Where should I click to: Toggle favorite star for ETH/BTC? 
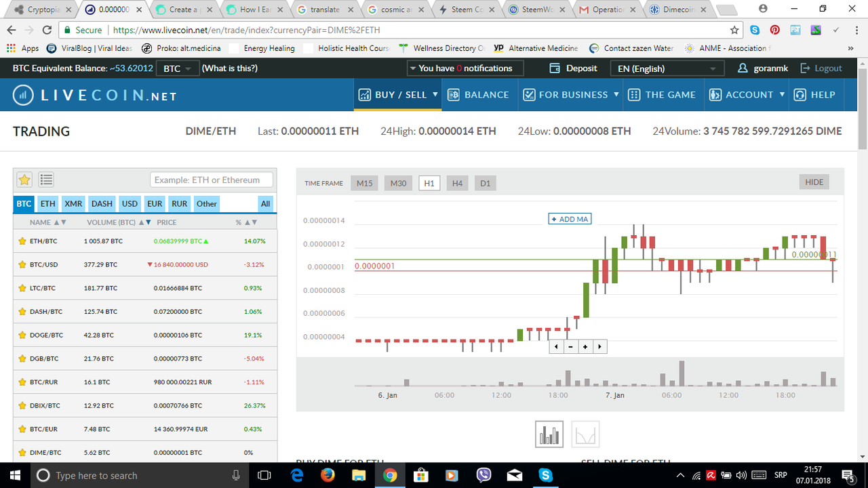pos(22,241)
